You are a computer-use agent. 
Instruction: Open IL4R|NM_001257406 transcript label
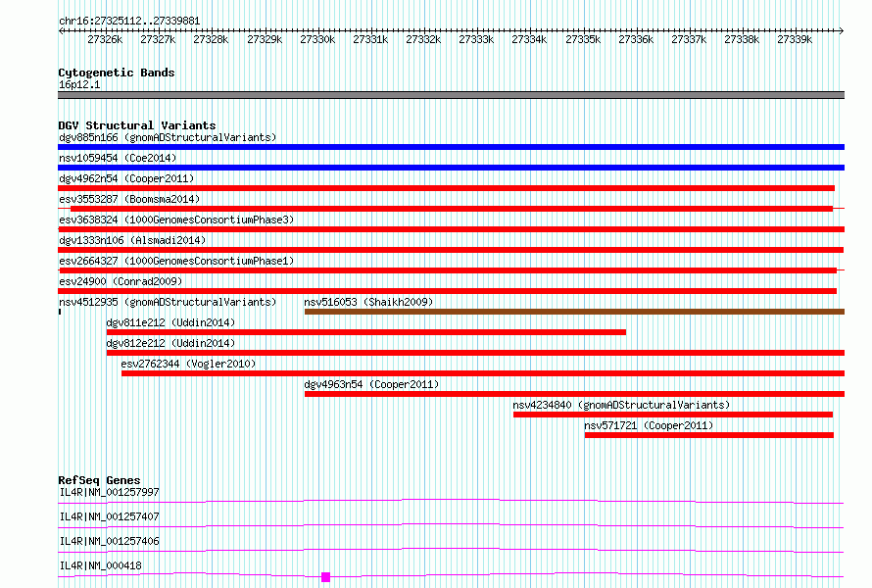point(109,541)
